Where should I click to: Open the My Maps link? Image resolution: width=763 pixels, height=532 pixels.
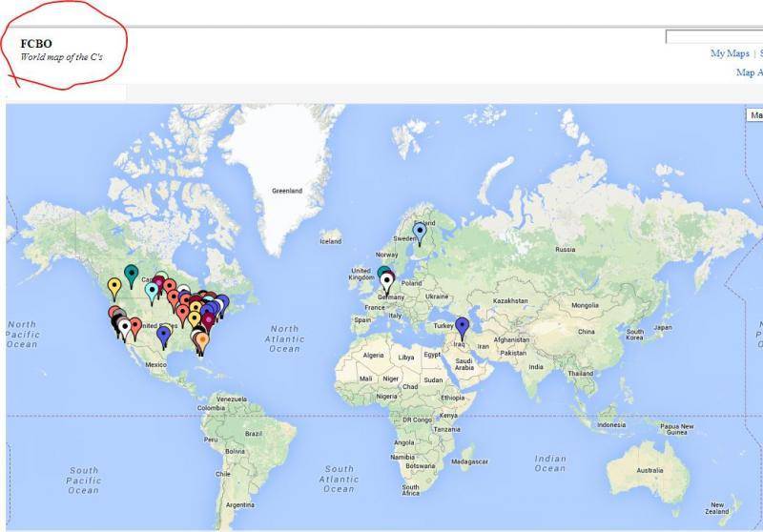click(729, 53)
